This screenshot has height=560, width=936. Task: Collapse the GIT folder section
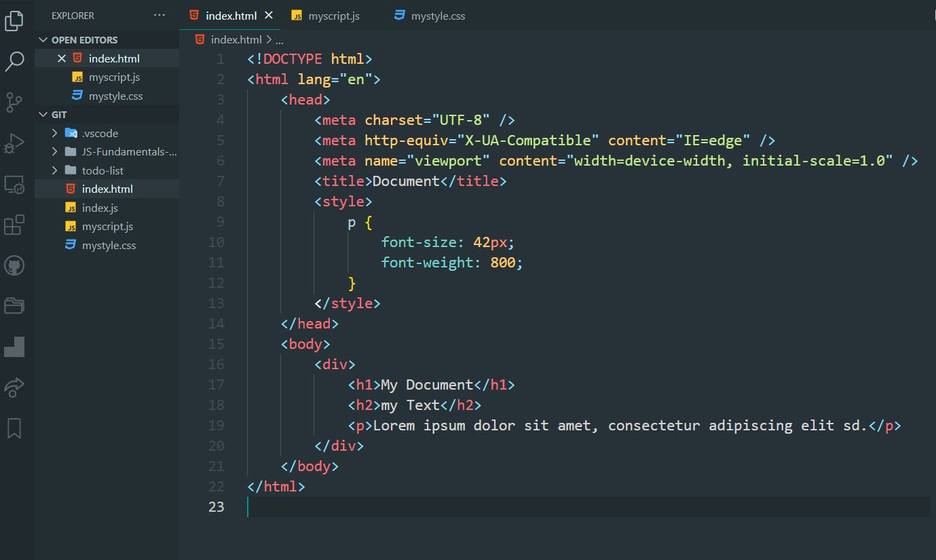[x=44, y=115]
